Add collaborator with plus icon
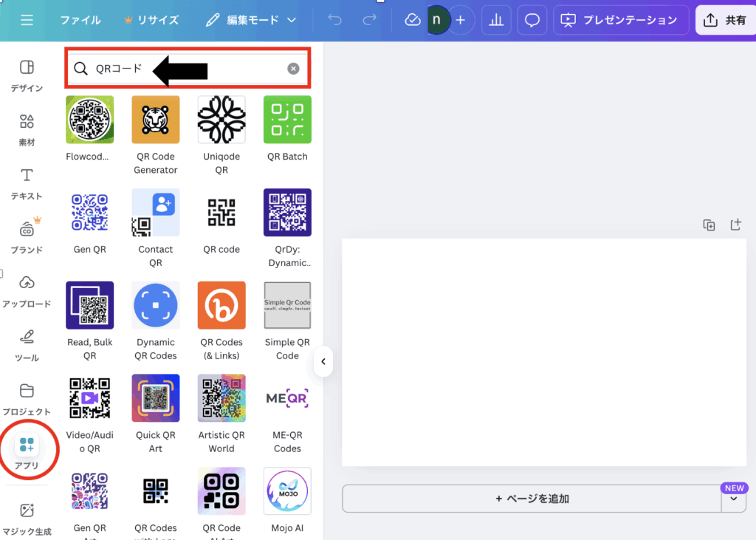The image size is (756, 540). [461, 20]
